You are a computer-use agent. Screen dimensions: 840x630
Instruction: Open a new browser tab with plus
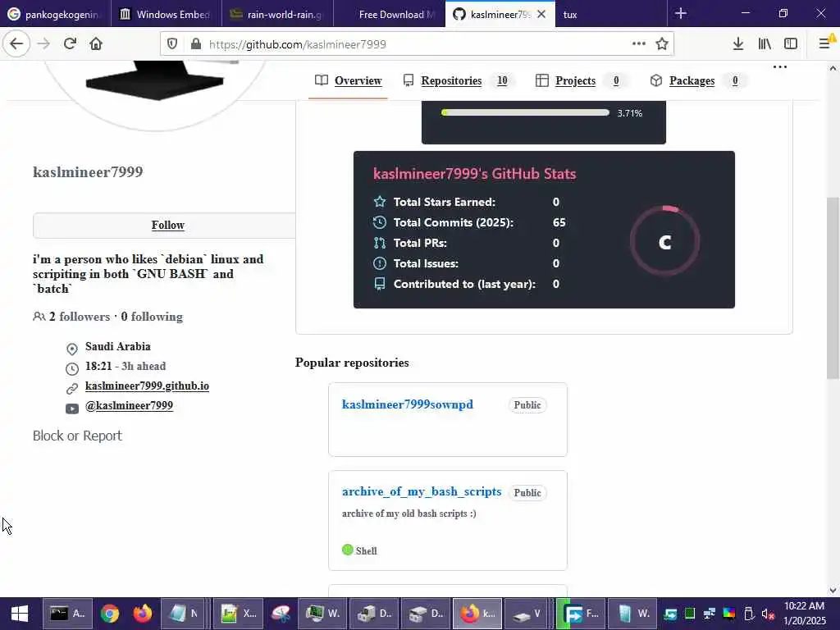(x=681, y=13)
